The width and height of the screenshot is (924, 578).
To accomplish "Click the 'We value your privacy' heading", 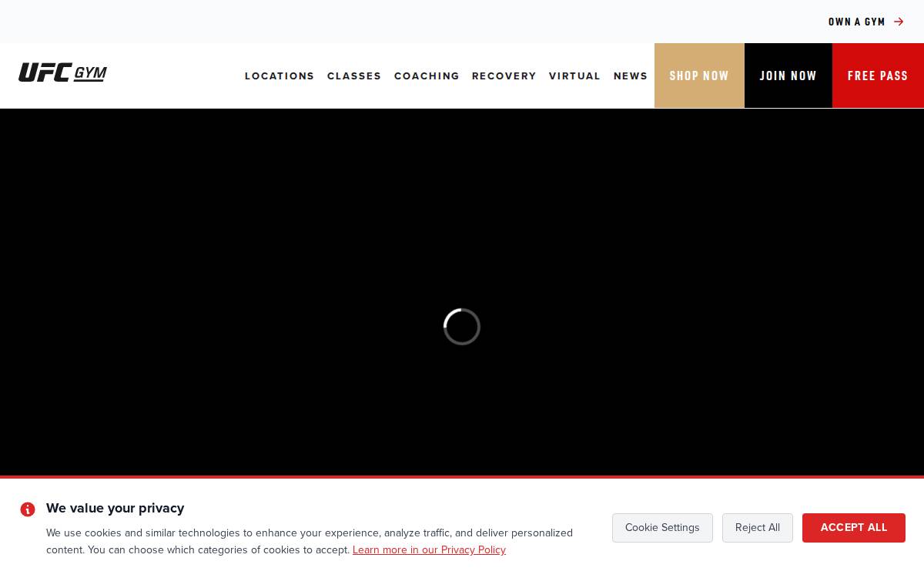I will click(115, 508).
